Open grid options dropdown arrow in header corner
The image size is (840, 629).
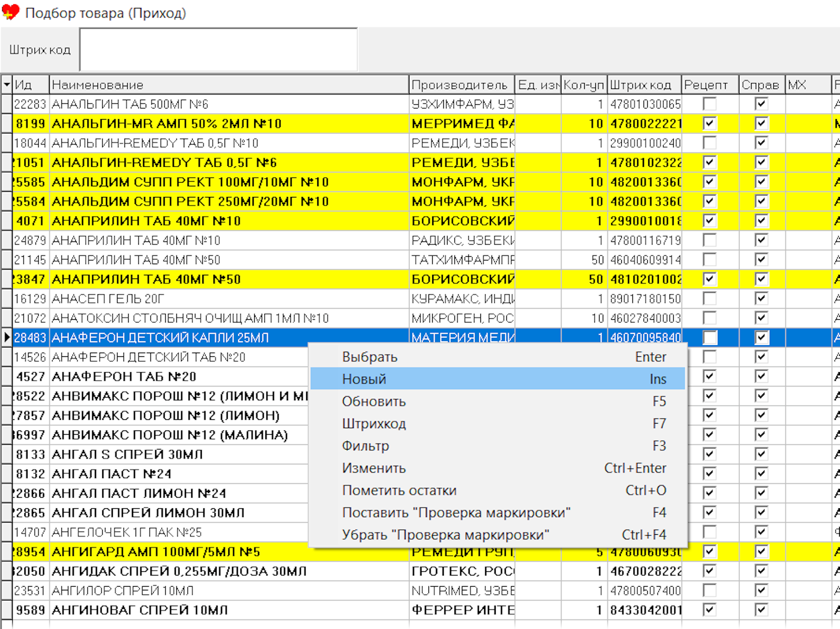click(6, 85)
